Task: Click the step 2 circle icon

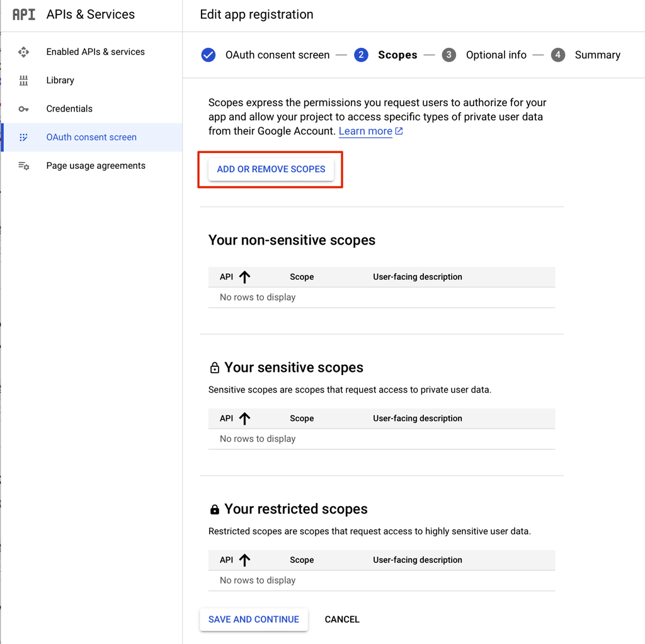Action: click(361, 55)
